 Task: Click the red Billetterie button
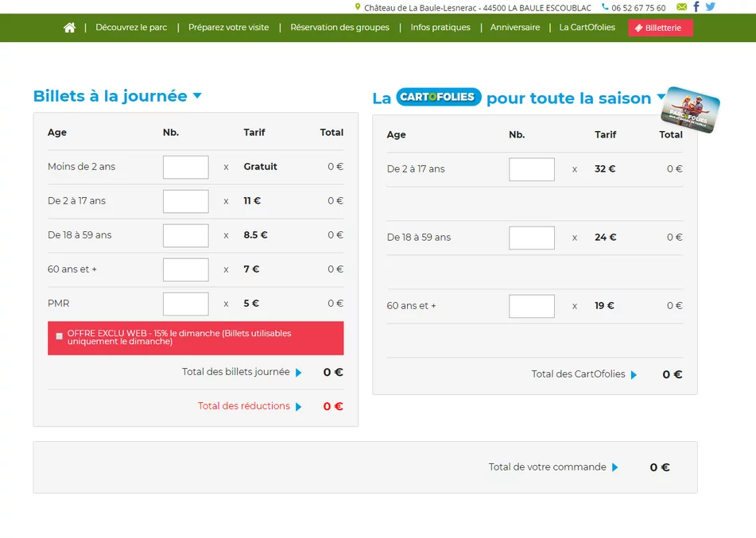(660, 28)
